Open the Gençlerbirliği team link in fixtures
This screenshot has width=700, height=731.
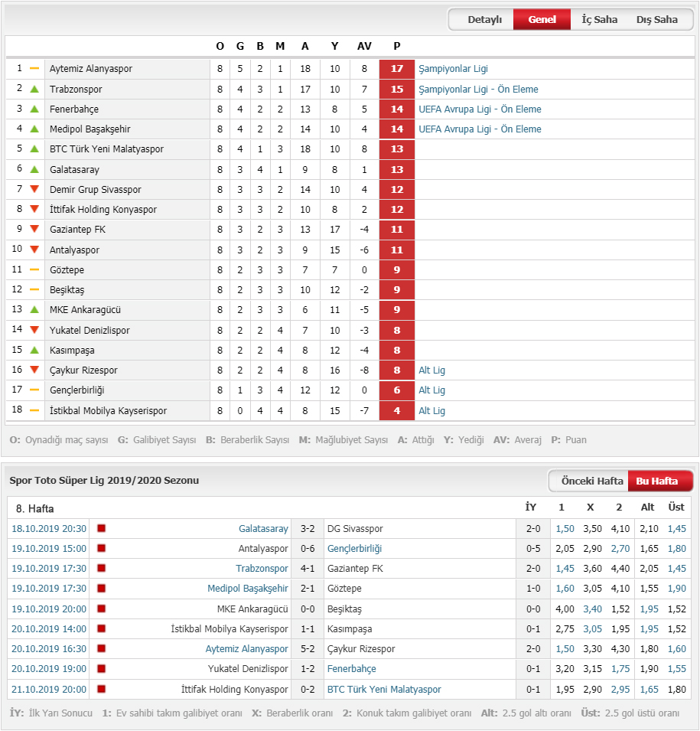354,549
